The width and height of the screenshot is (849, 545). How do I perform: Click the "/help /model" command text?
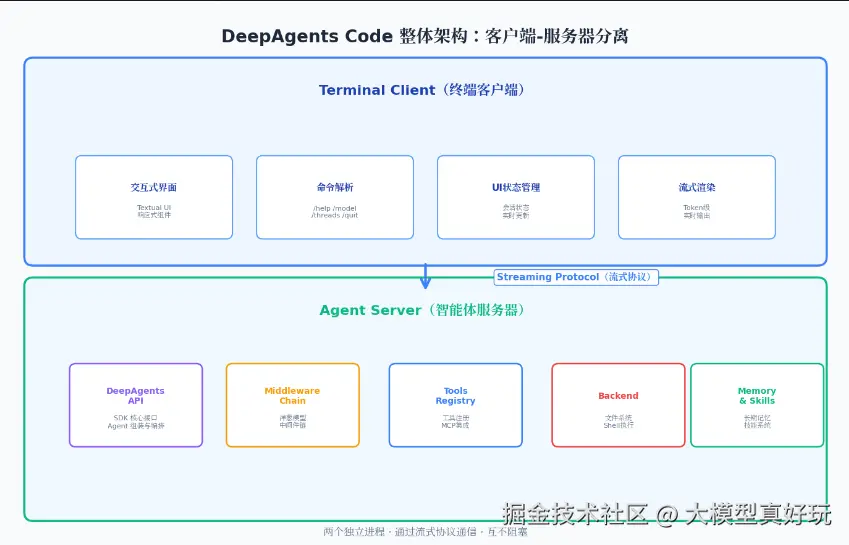pos(335,208)
